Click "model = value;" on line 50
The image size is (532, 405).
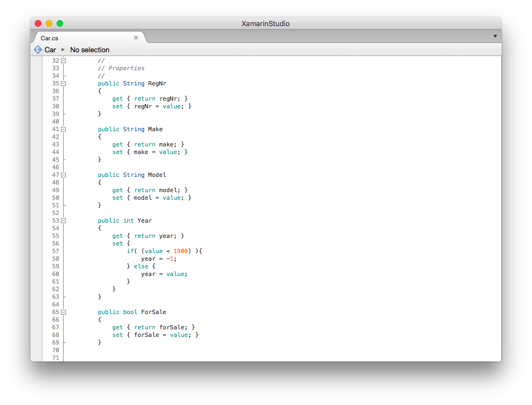[x=159, y=198]
